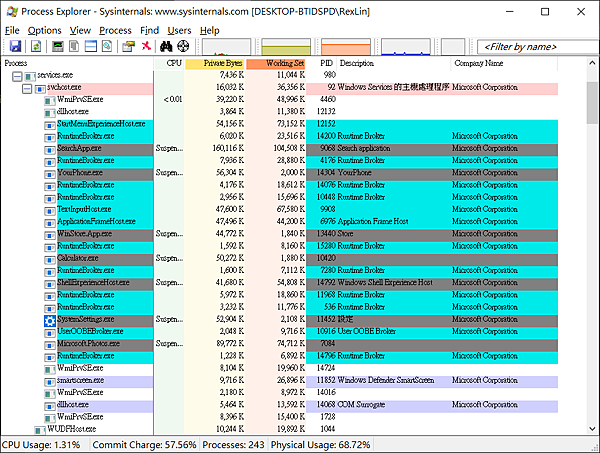
Task: Click the Filter by name field
Action: pos(538,47)
